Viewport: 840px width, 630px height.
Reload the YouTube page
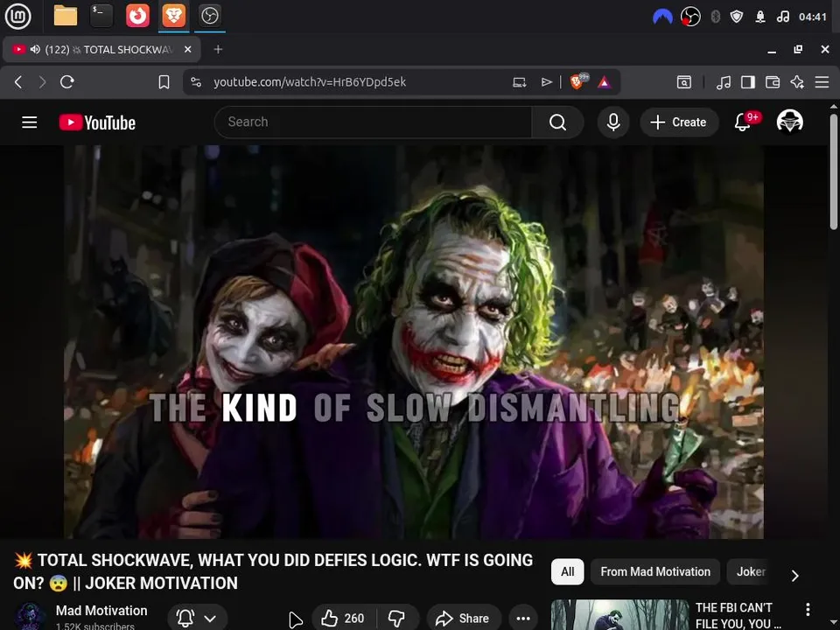point(67,82)
